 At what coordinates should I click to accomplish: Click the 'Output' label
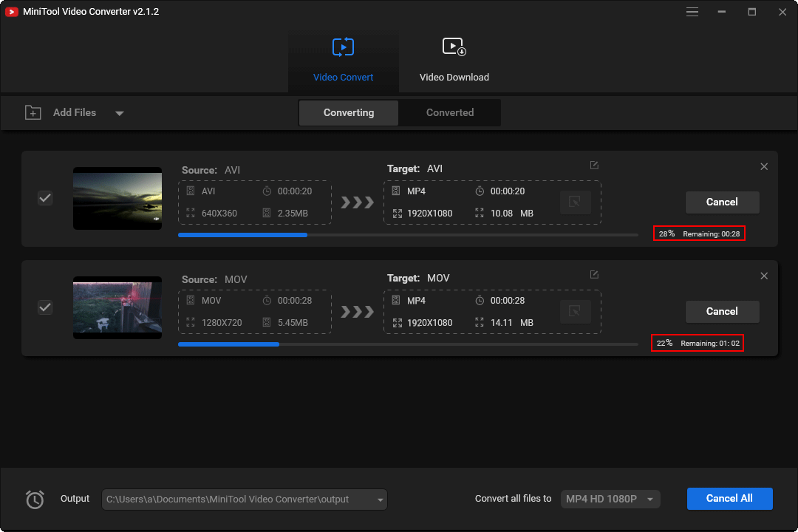pos(75,499)
